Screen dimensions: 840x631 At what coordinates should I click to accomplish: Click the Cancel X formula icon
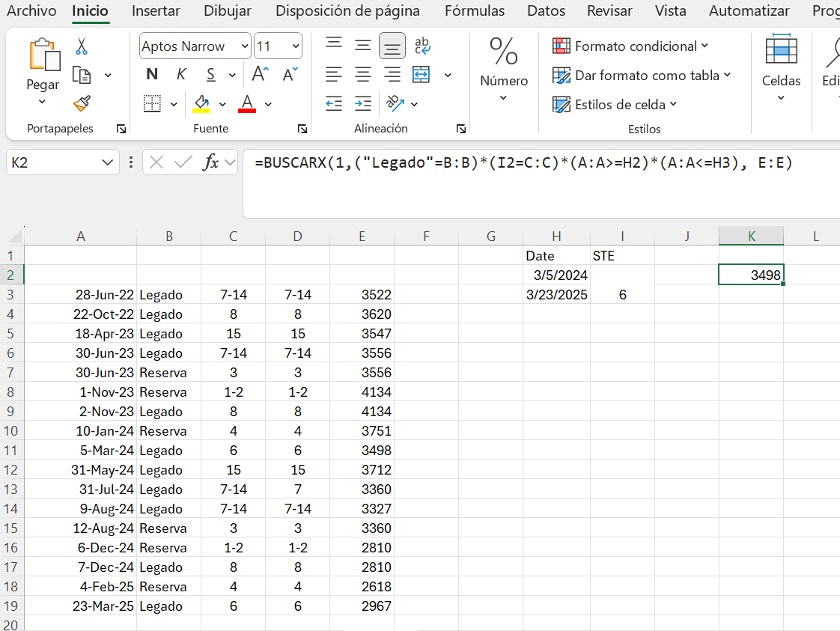click(x=156, y=162)
